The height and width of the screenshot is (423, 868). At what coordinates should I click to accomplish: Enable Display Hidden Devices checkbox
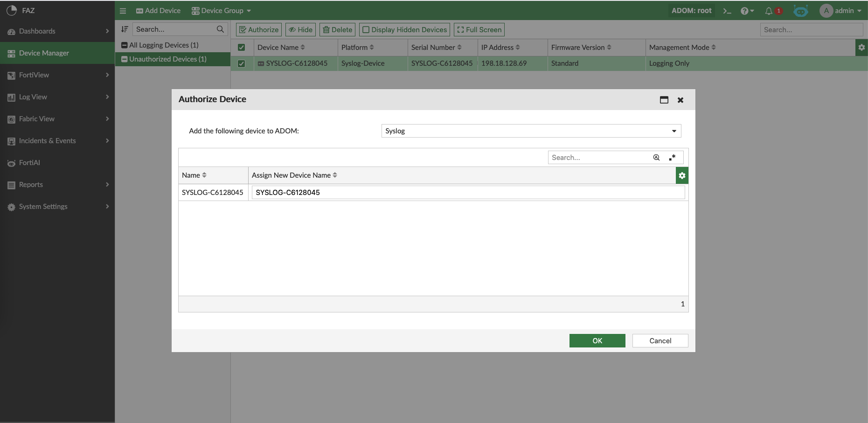pos(366,30)
